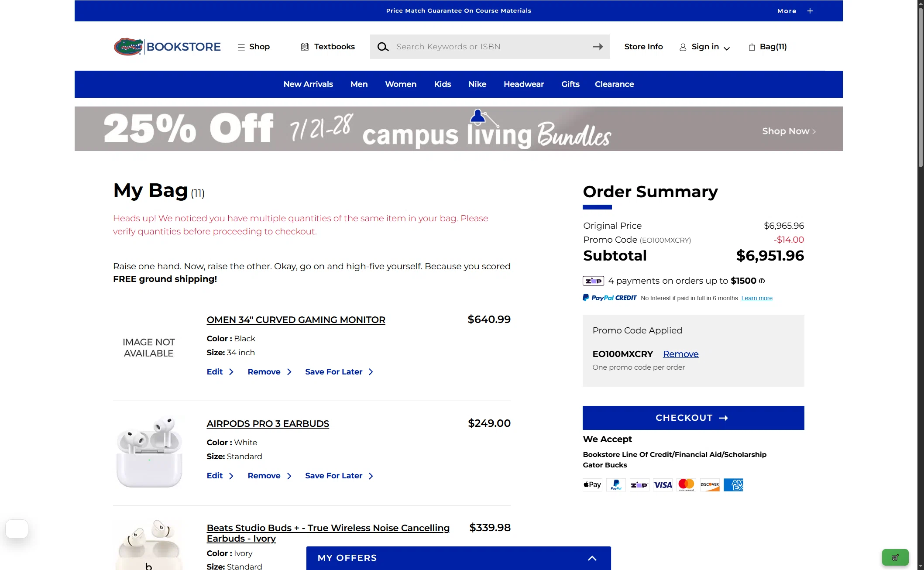Open the New Arrivals menu item
The image size is (924, 570).
click(308, 84)
